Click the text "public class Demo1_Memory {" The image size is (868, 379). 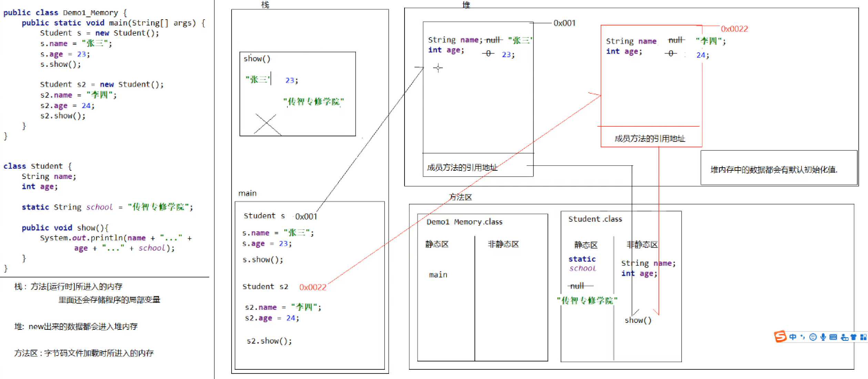(65, 13)
